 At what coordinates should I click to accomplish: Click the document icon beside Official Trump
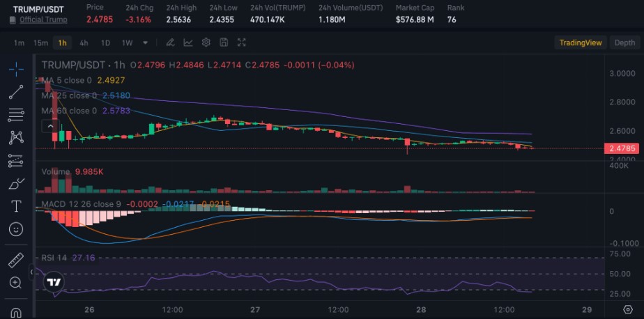(x=13, y=20)
